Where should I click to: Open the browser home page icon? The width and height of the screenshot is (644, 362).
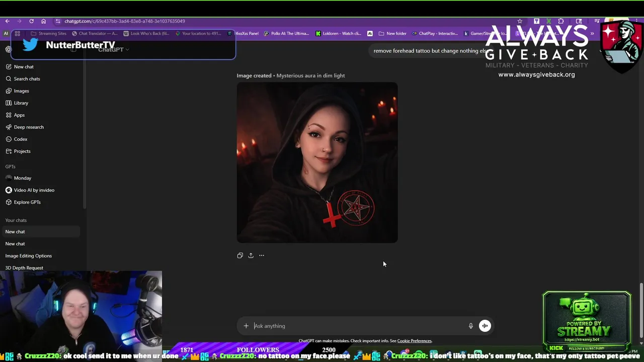point(43,21)
